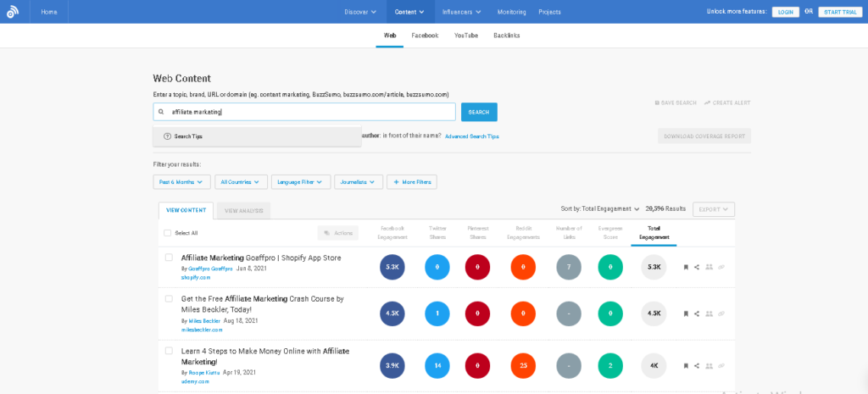Click the orange 25 Reddit engagements circle
This screenshot has width=868, height=394.
(x=524, y=366)
